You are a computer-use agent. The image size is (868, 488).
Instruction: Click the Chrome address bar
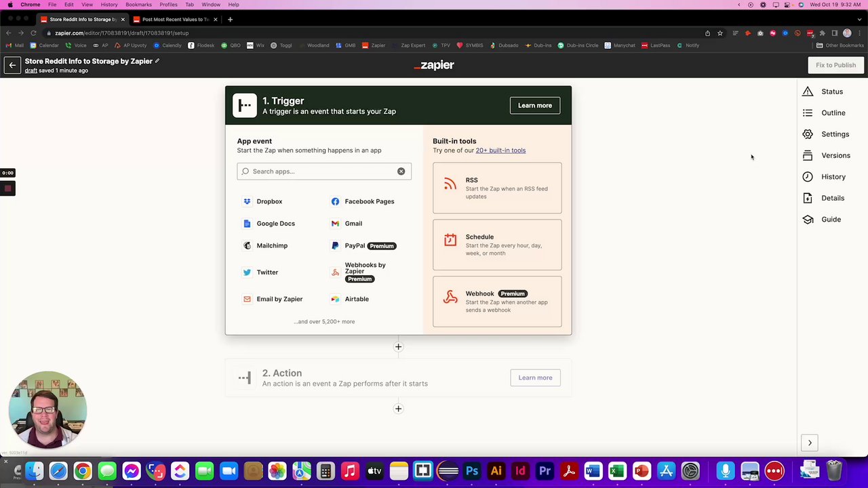(373, 33)
